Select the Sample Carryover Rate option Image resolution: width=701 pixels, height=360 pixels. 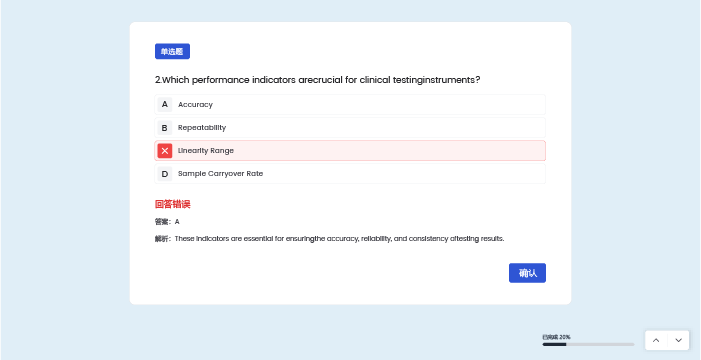(x=350, y=174)
